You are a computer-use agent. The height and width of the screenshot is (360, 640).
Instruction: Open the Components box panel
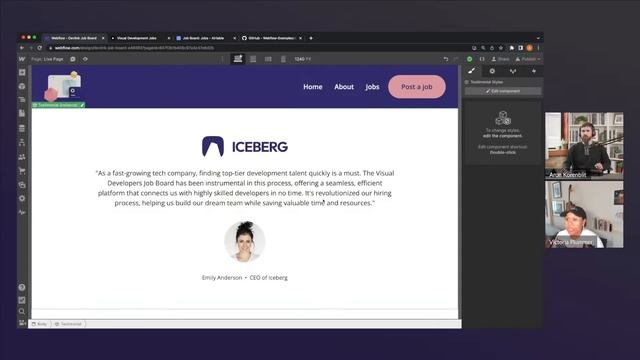click(22, 86)
